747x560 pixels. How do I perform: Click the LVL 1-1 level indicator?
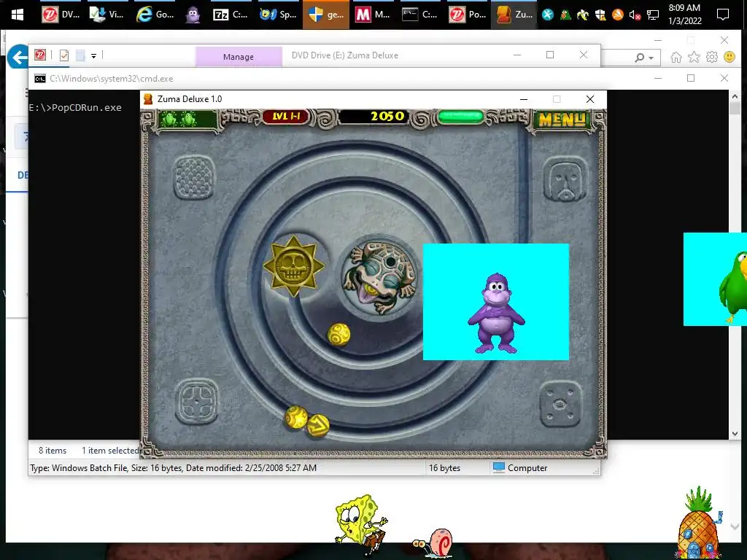coord(286,116)
